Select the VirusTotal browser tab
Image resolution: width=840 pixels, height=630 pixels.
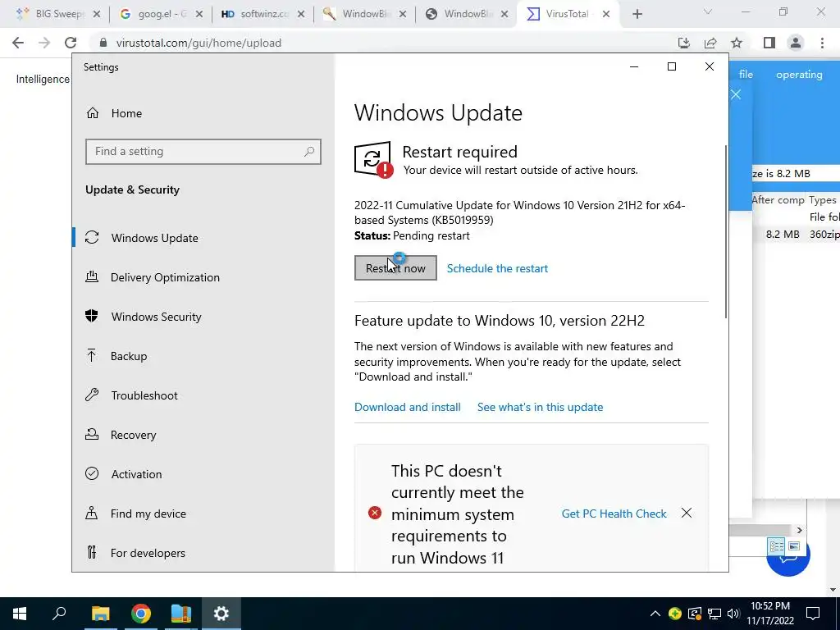click(567, 14)
